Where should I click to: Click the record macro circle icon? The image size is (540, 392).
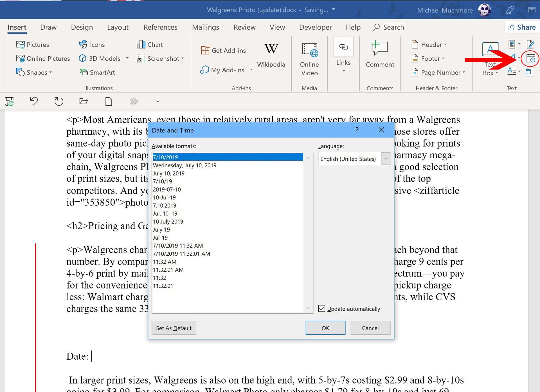[134, 101]
